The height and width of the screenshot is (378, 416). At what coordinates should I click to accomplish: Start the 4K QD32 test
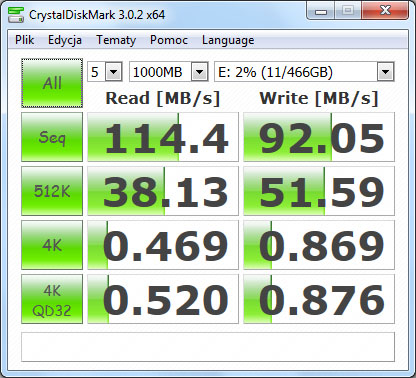(x=52, y=299)
